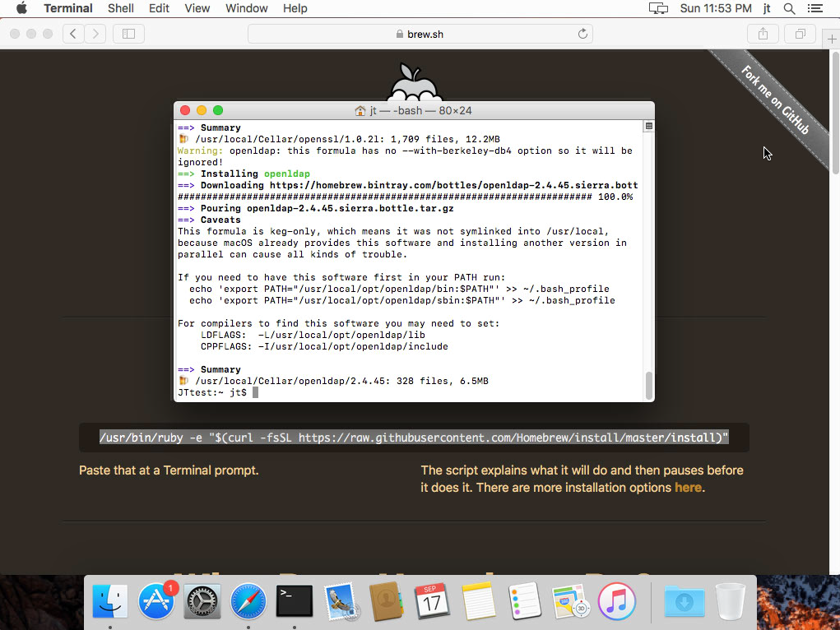Click the clock showing Sun 11:53 PM

[x=716, y=8]
